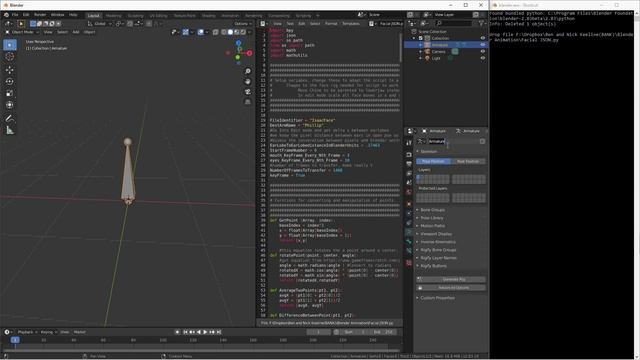Open the text editor Templates menu

tap(351, 24)
